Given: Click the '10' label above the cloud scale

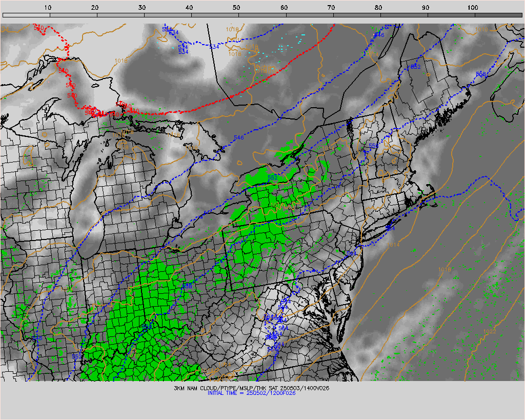Looking at the screenshot, I should coord(48,7).
